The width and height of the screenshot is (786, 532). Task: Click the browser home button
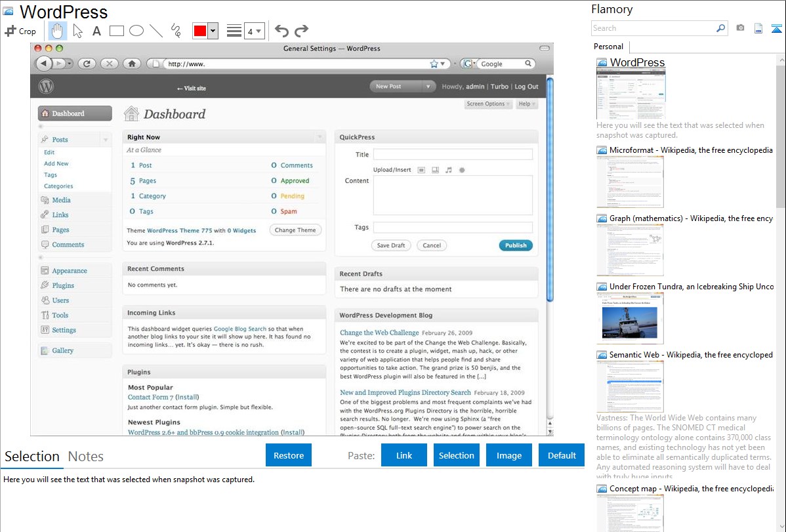(132, 64)
